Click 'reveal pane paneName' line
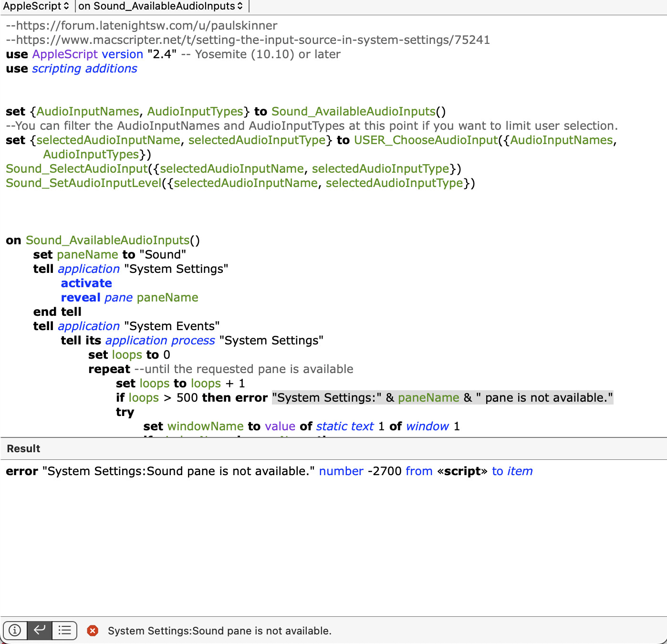The height and width of the screenshot is (644, 667). pos(130,298)
